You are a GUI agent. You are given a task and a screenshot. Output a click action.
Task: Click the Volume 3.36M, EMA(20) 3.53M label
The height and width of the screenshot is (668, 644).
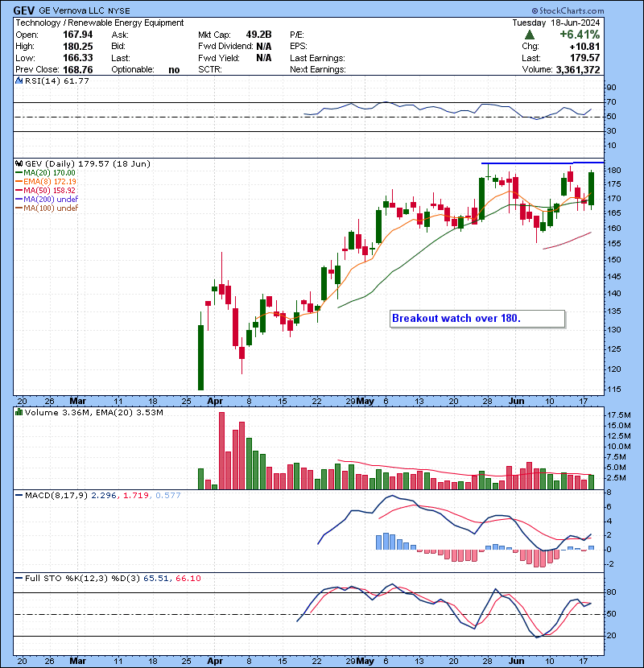[93, 412]
